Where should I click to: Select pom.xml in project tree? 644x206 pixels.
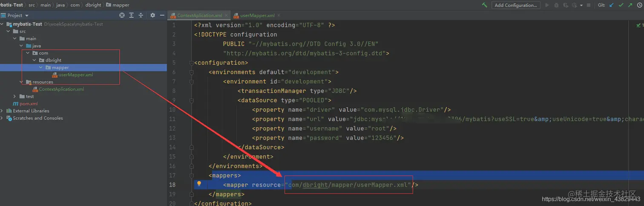pyautogui.click(x=29, y=104)
